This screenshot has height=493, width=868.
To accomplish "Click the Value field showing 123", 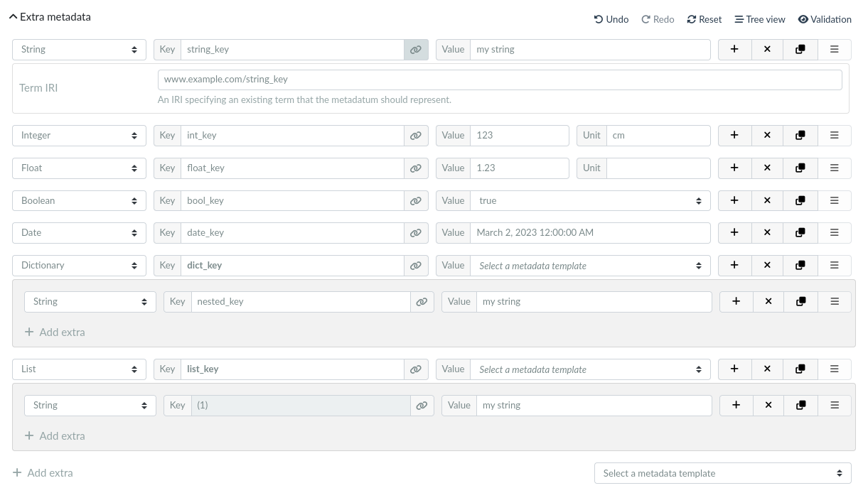I will [x=520, y=135].
